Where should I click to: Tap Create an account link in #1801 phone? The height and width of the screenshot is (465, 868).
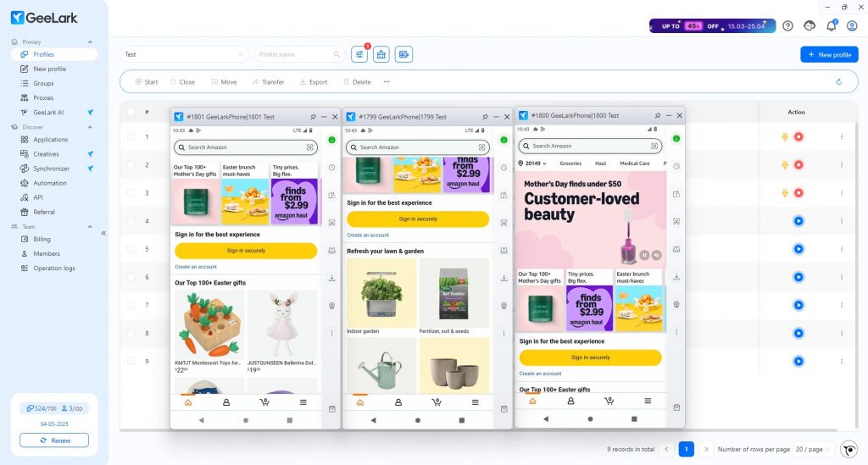196,267
